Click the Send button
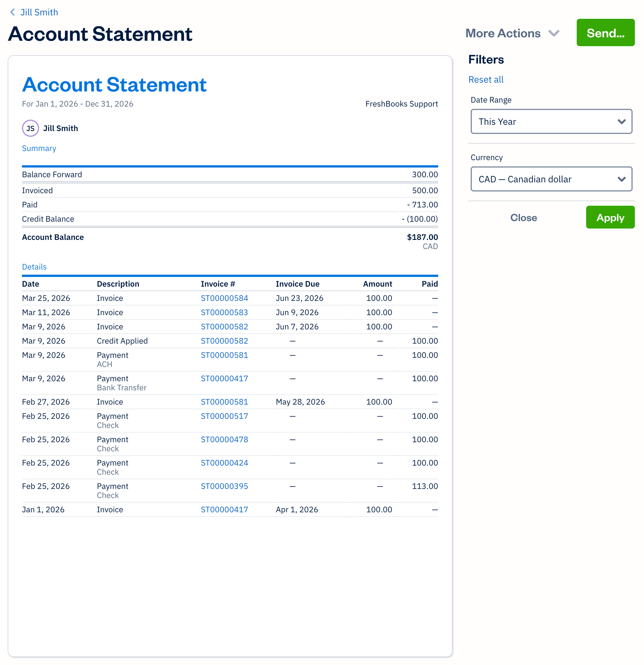This screenshot has height=665, width=644. (605, 32)
